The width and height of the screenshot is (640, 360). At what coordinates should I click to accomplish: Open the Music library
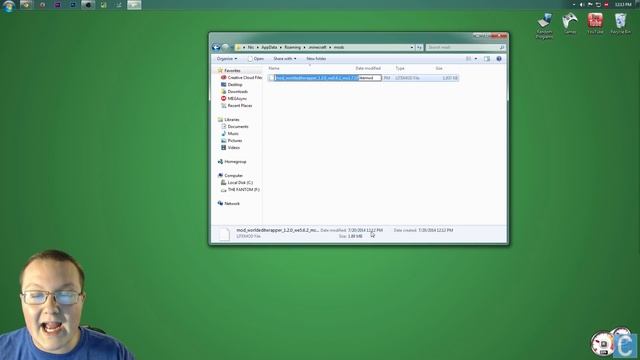coord(230,133)
